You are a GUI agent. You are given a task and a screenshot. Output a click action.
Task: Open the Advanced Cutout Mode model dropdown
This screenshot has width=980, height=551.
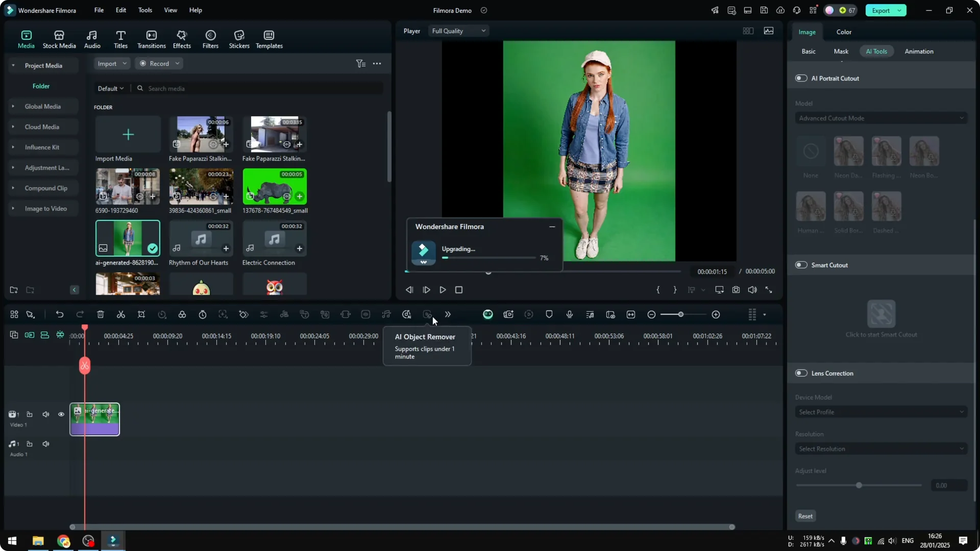(880, 118)
